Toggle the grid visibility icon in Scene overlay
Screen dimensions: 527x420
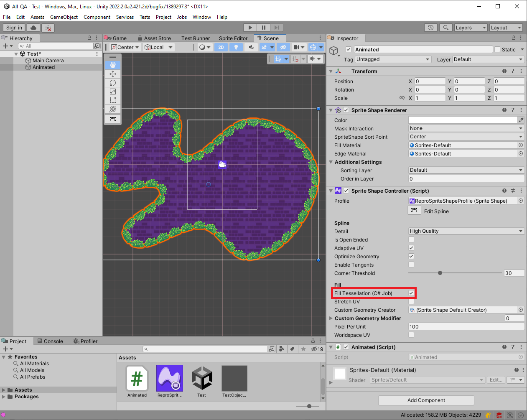pyautogui.click(x=278, y=59)
